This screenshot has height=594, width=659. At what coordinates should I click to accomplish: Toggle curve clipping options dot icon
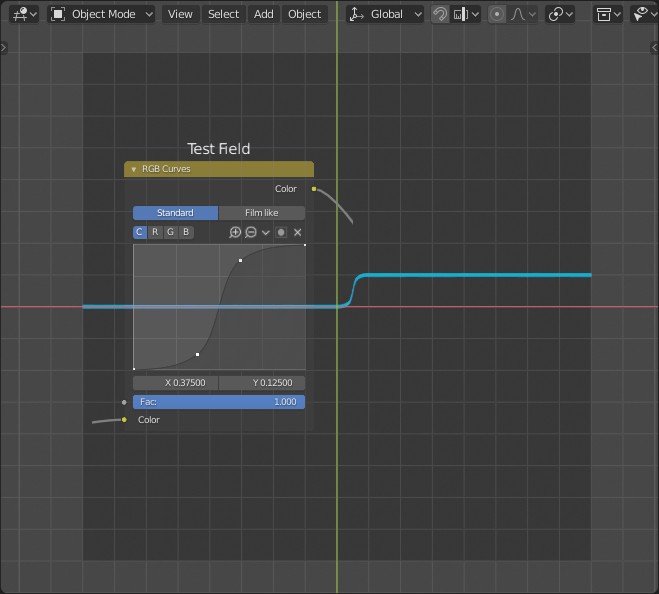(x=281, y=232)
